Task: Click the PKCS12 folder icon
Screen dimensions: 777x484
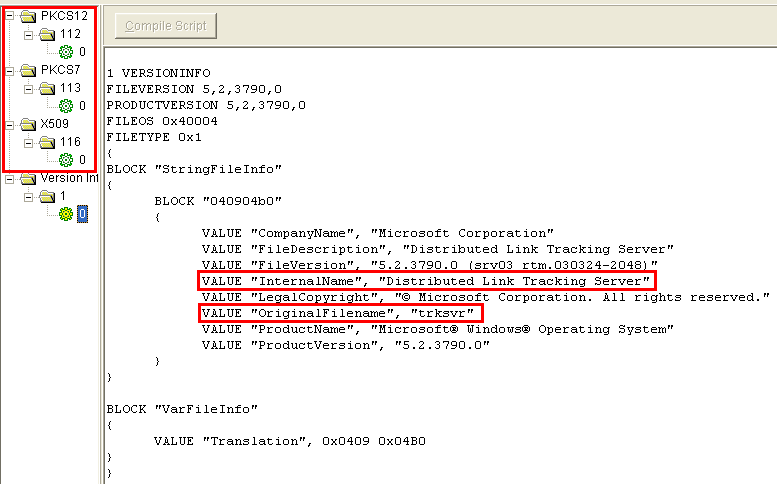Action: click(28, 16)
